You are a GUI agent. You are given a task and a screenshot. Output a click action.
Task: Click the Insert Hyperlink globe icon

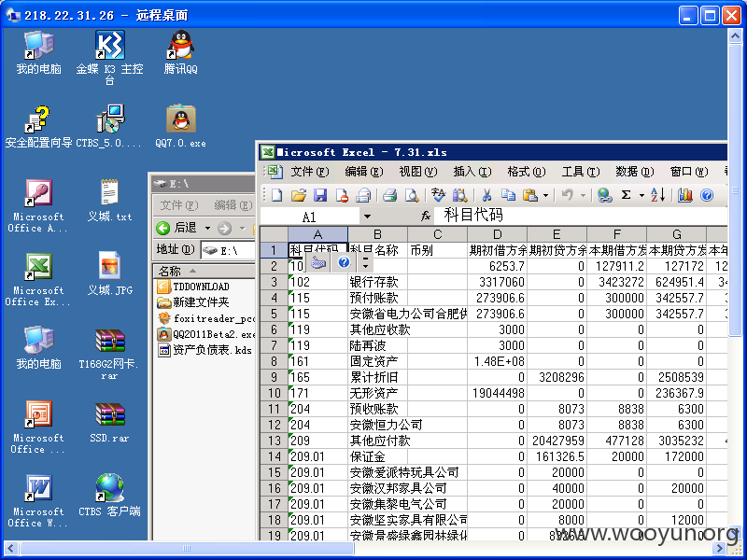click(604, 195)
